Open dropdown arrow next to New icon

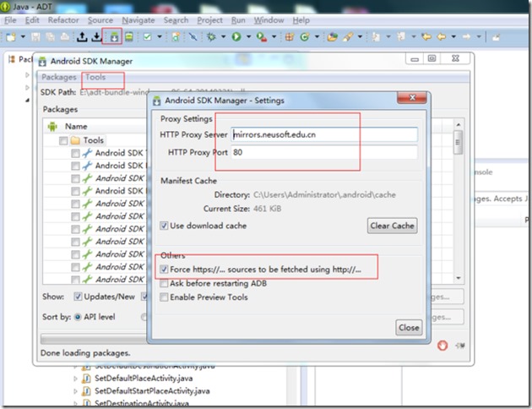point(23,36)
